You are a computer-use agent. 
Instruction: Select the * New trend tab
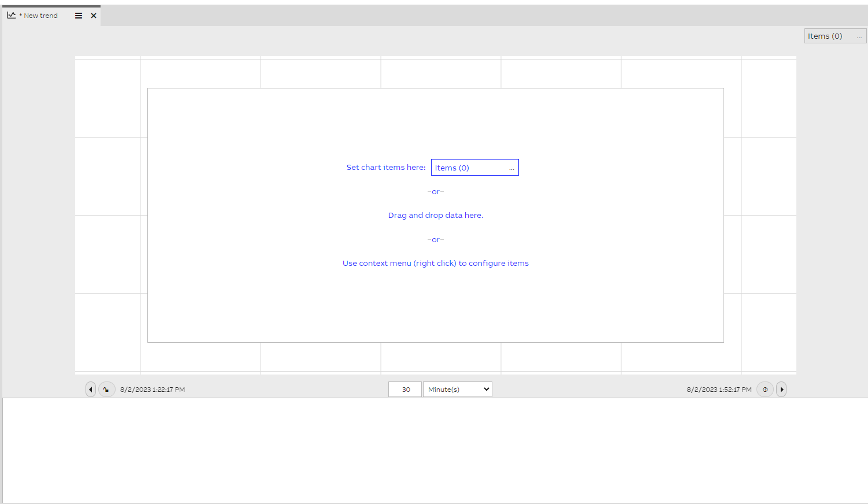point(38,15)
